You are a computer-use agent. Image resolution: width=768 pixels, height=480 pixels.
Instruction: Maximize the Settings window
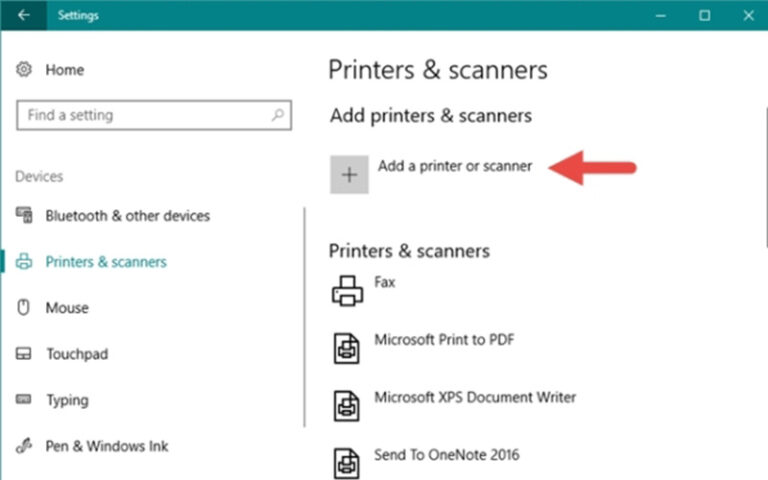coord(704,16)
